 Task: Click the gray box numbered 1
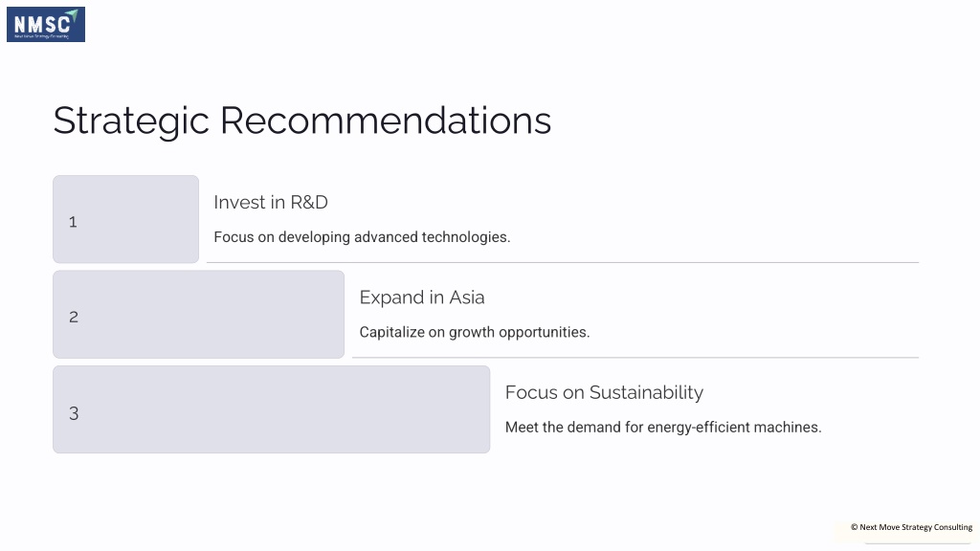pyautogui.click(x=125, y=219)
